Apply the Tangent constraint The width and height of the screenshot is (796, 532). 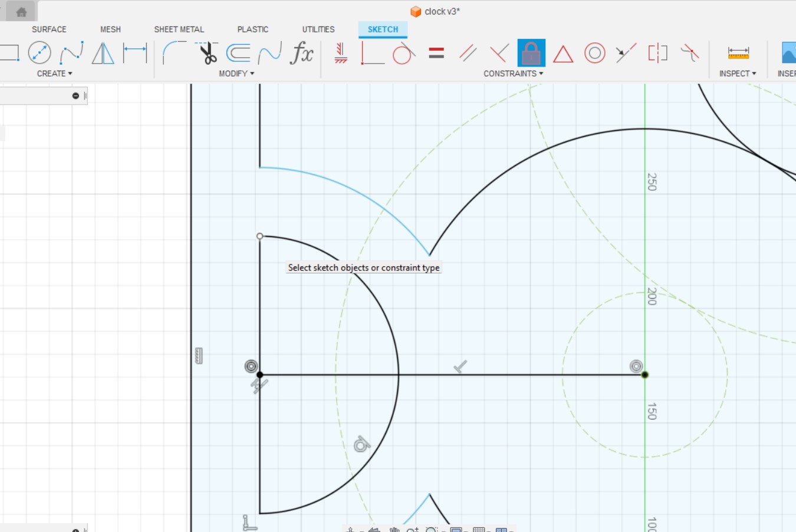(x=404, y=53)
